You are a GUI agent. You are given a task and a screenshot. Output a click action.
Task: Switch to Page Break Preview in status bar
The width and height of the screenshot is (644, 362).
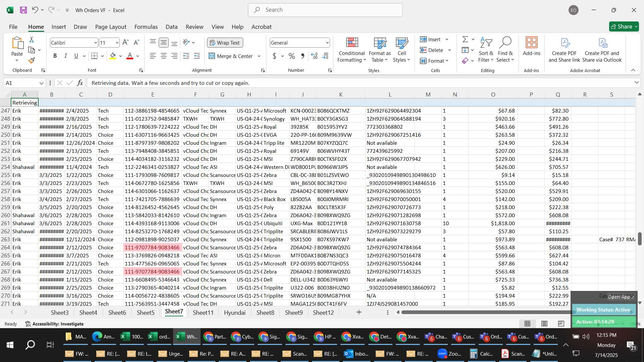561,323
